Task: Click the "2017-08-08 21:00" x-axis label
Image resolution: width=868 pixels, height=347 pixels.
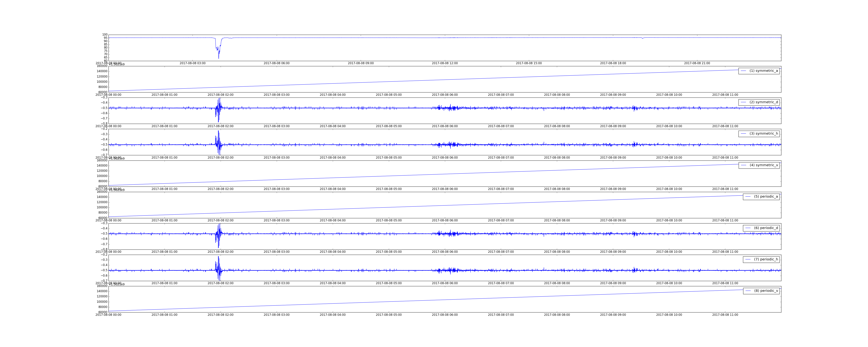Action: click(697, 63)
